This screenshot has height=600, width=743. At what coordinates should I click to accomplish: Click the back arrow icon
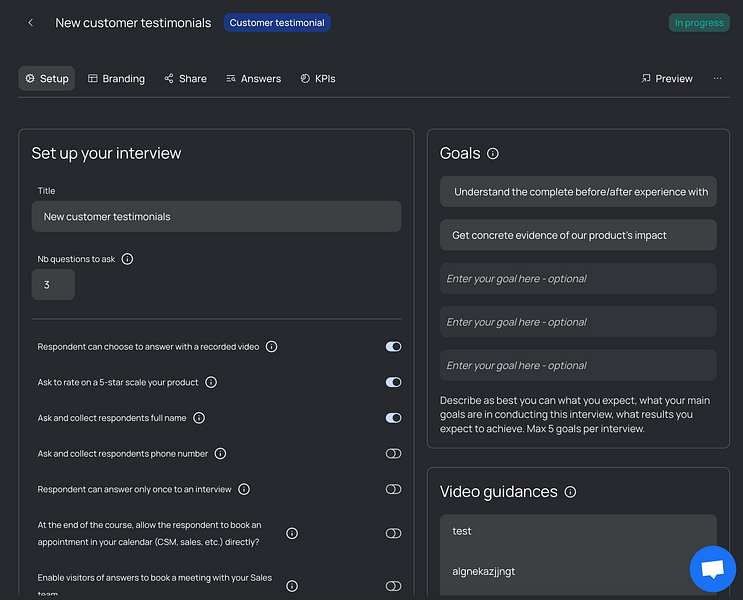tap(30, 23)
